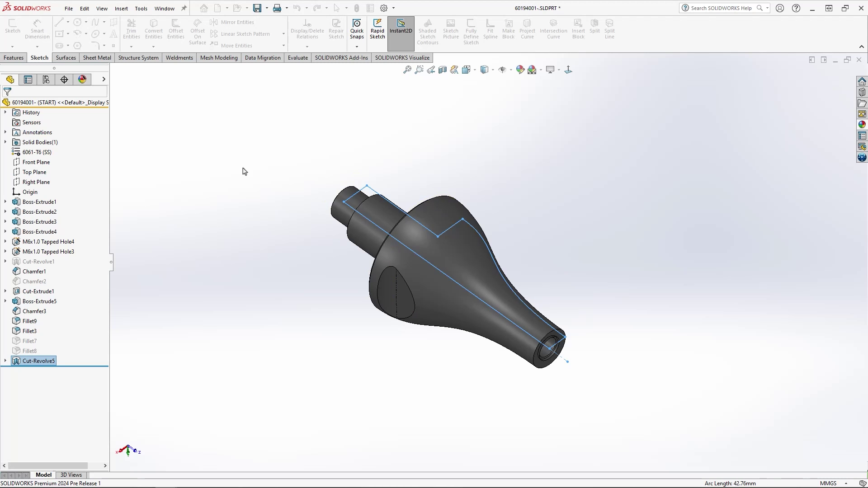Screen dimensions: 868x488
Task: Click the SOLIDWORKS Help search button
Action: [x=759, y=8]
